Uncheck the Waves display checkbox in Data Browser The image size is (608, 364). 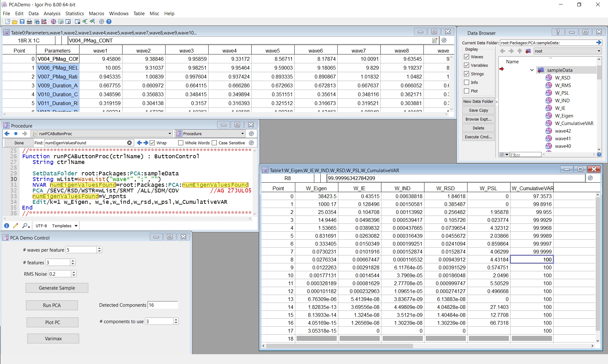pos(467,57)
